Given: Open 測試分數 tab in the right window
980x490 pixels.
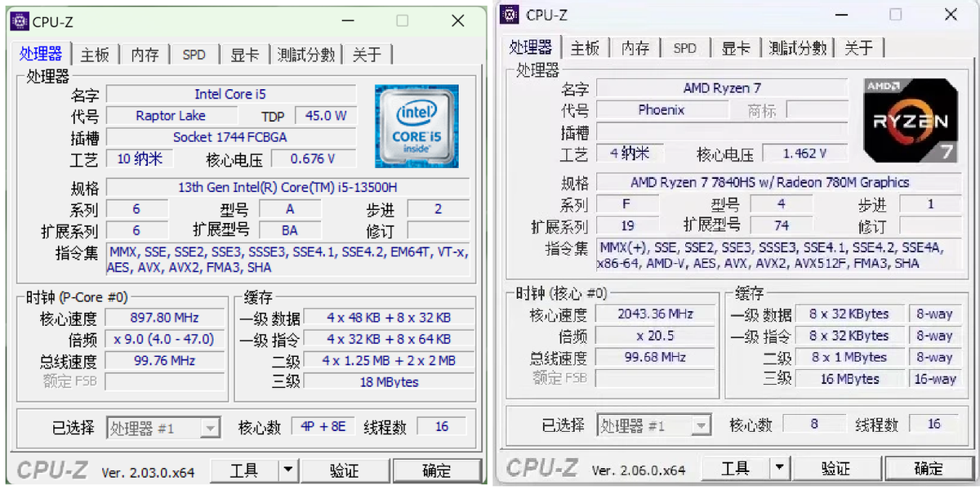Looking at the screenshot, I should 798,47.
